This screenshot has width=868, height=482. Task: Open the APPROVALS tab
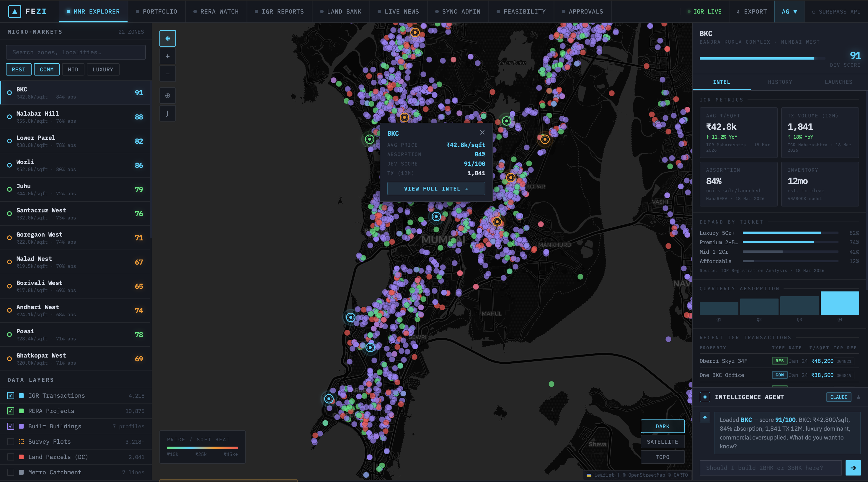point(583,12)
